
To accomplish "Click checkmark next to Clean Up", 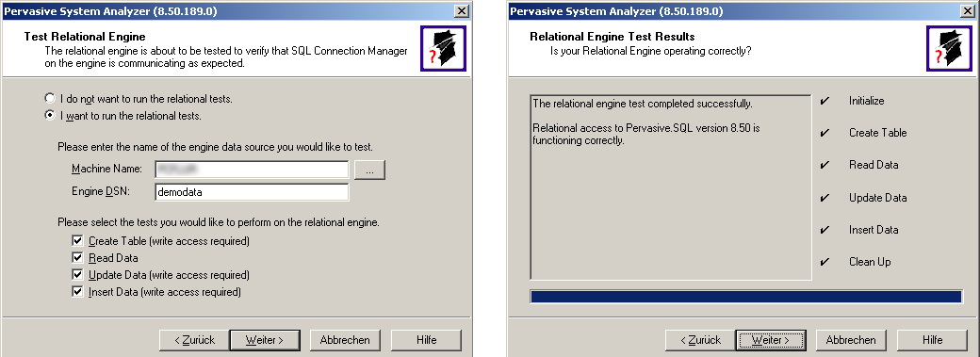I will tap(825, 262).
